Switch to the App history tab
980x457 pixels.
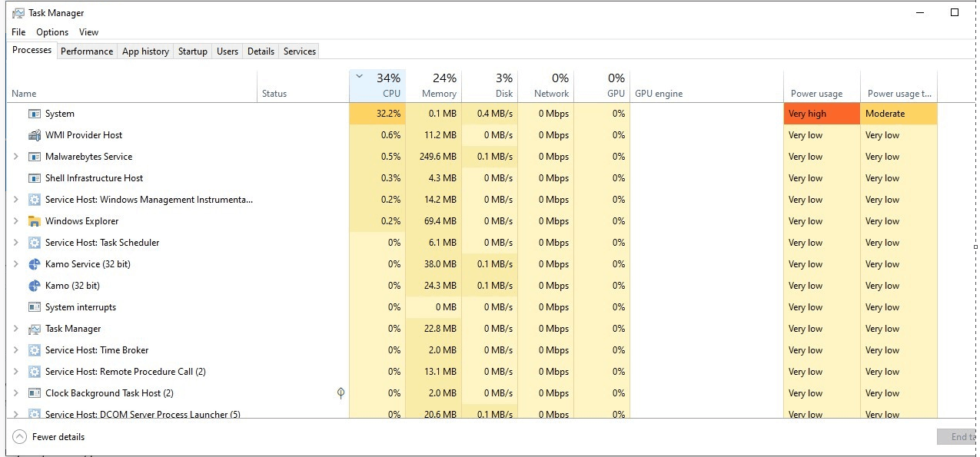tap(145, 51)
